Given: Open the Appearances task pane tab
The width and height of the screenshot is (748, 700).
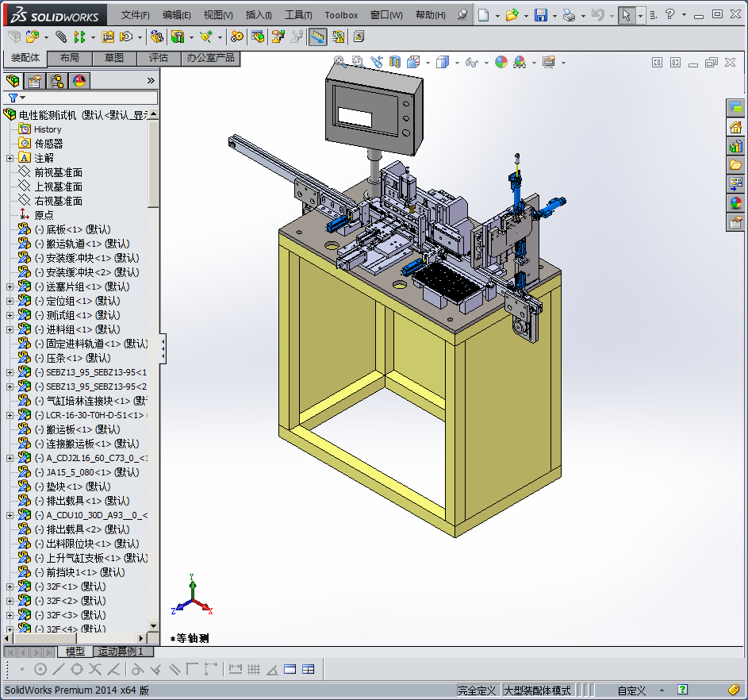Looking at the screenshot, I should [x=736, y=202].
